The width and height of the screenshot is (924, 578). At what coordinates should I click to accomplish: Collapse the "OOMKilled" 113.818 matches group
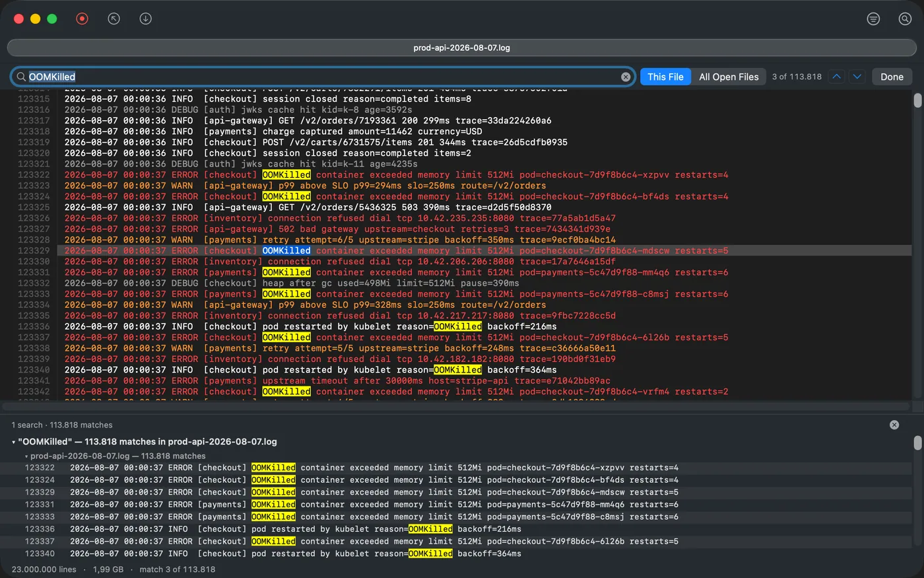(x=14, y=442)
